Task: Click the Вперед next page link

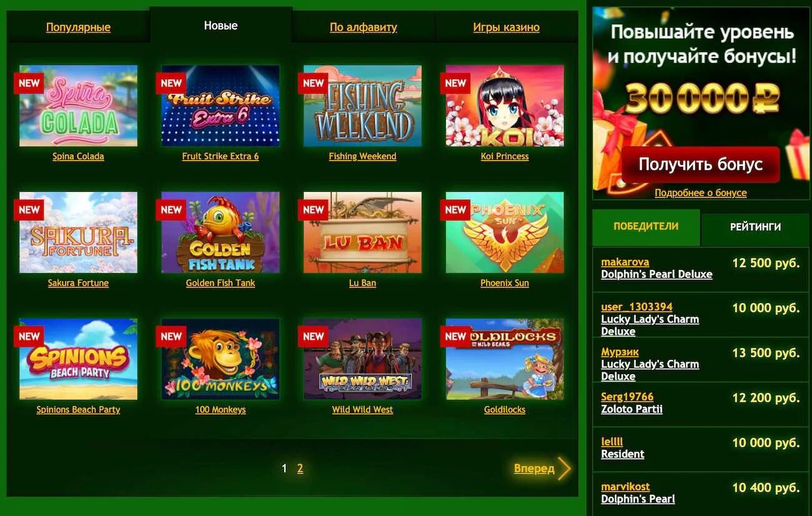Action: (x=534, y=469)
